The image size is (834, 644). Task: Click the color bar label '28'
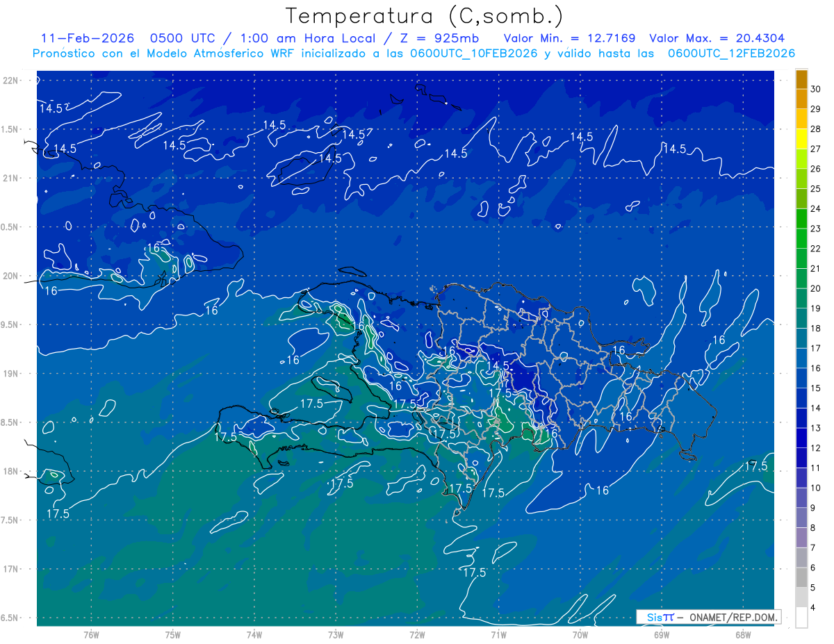coord(816,129)
